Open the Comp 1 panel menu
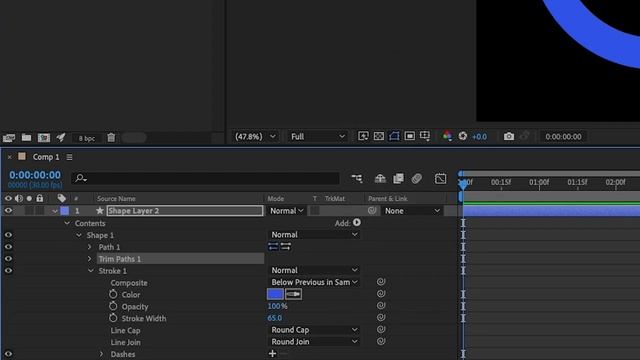 [x=69, y=157]
